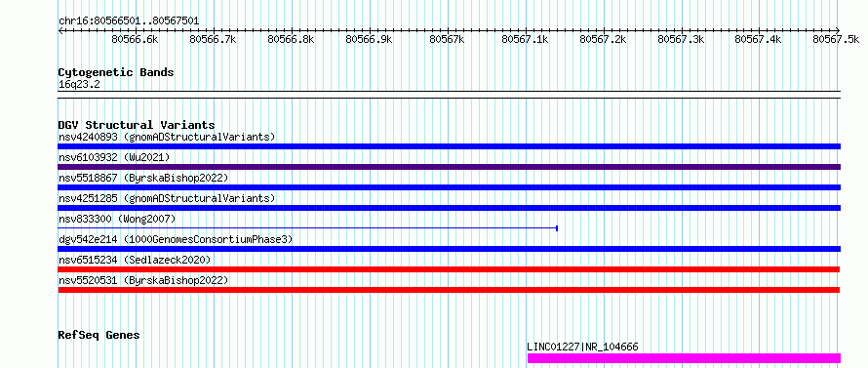
Task: Click the 16q23.2 band label
Action: tap(79, 84)
